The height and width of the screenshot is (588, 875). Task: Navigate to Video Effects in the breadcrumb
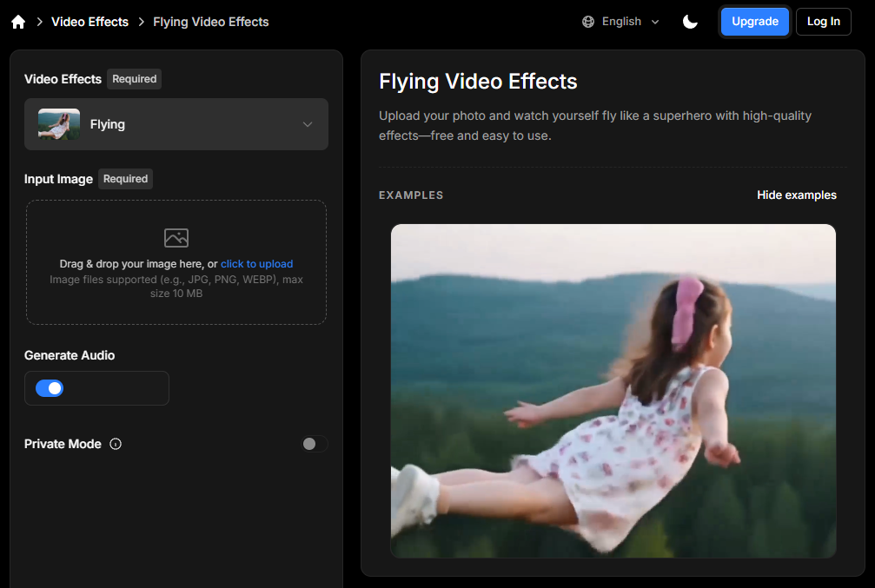[89, 21]
